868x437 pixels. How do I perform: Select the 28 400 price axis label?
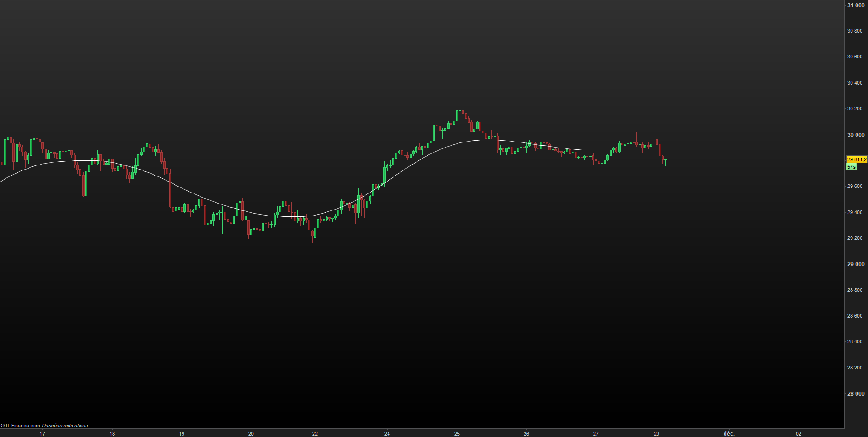(x=855, y=342)
